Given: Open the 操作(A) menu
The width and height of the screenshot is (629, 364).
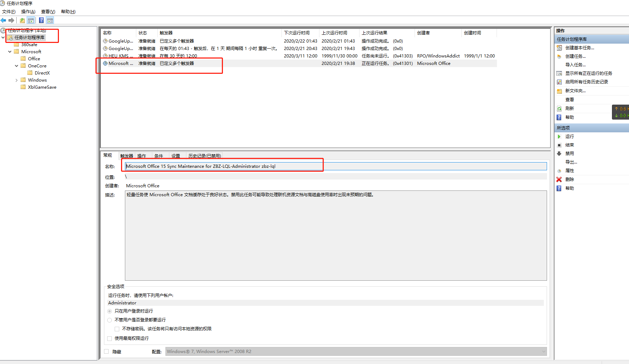Looking at the screenshot, I should [28, 12].
